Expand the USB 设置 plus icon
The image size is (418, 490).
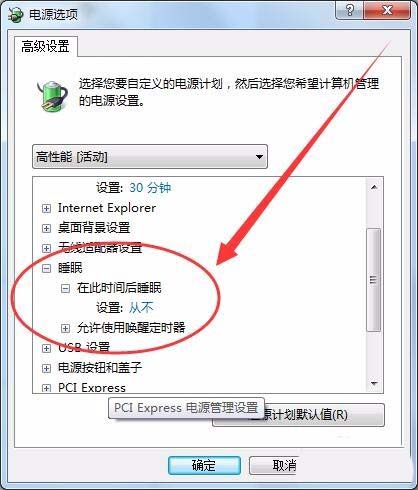[46, 348]
